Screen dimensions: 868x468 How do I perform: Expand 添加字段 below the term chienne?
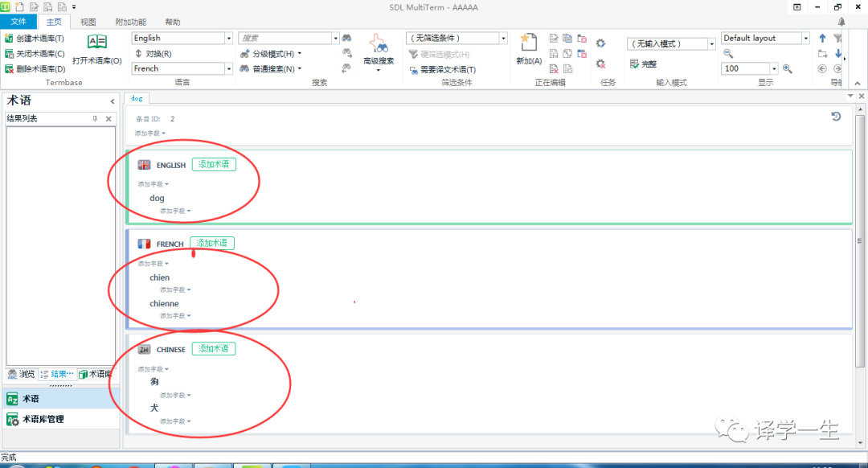click(x=175, y=316)
